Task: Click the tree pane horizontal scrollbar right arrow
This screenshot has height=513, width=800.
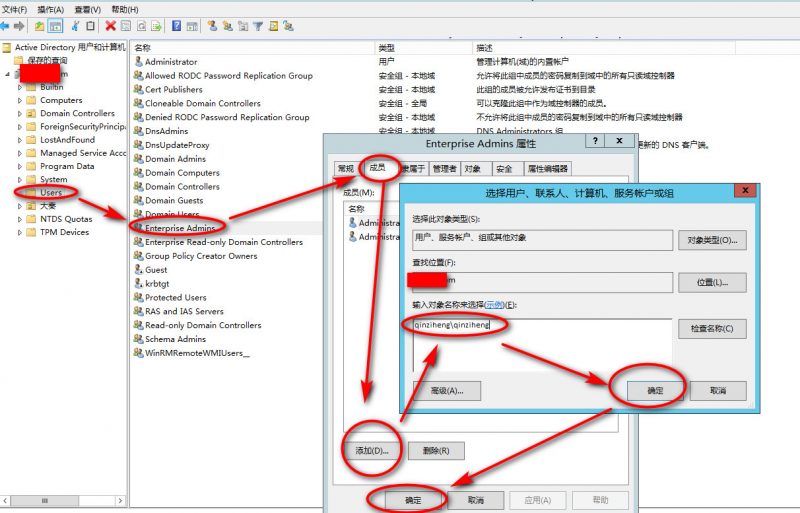Action: [x=120, y=501]
